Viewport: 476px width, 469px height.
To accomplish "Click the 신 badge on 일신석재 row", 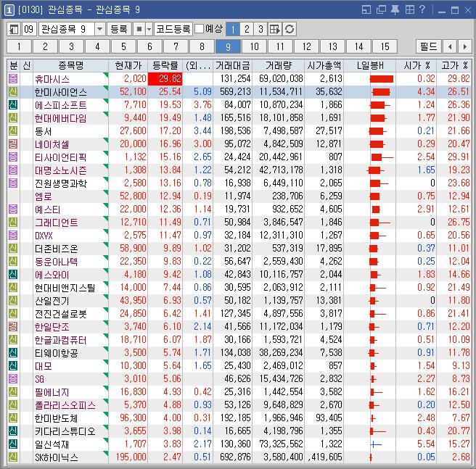I will (13, 444).
